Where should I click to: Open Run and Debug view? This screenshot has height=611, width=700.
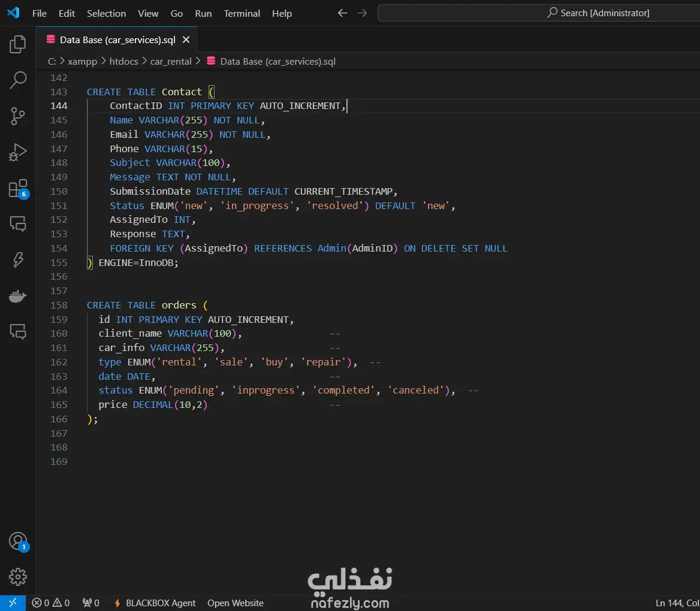[18, 152]
